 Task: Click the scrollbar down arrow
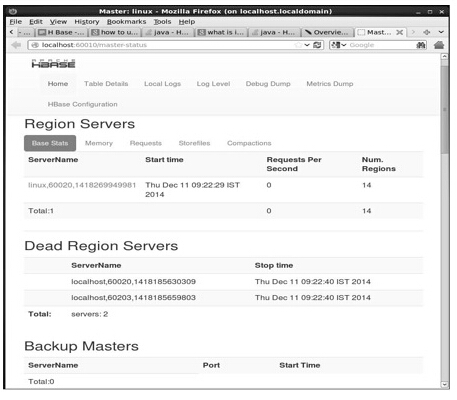(444, 385)
